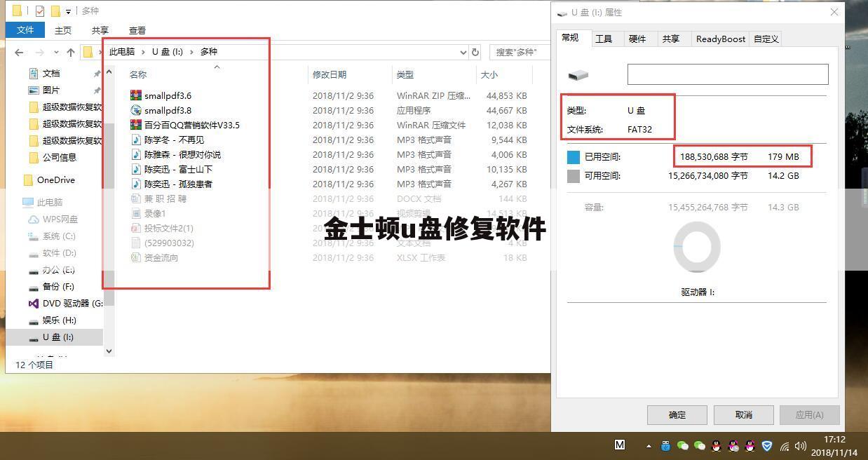The height and width of the screenshot is (460, 868).
Task: Open the 共享 ribbon tab in Explorer
Action: 100,30
